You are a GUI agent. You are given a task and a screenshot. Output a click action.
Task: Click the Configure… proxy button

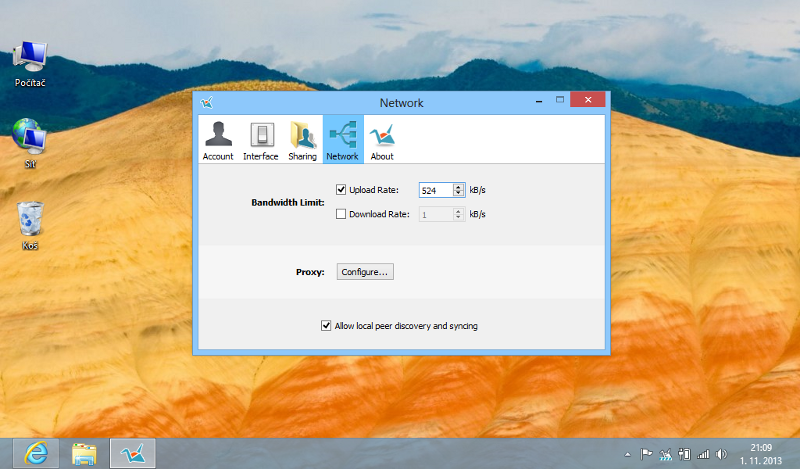pyautogui.click(x=365, y=272)
